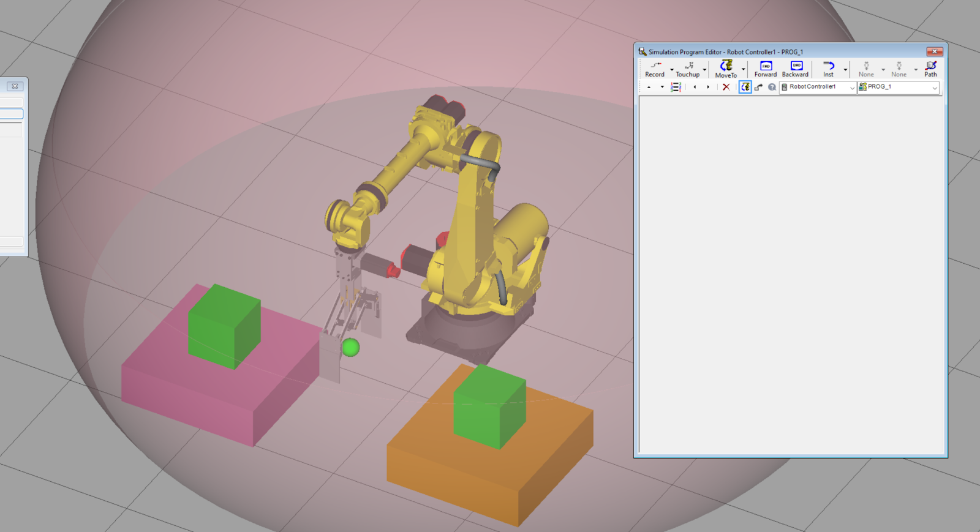Open the Inst dropdown arrow
The image size is (980, 532).
pyautogui.click(x=845, y=70)
